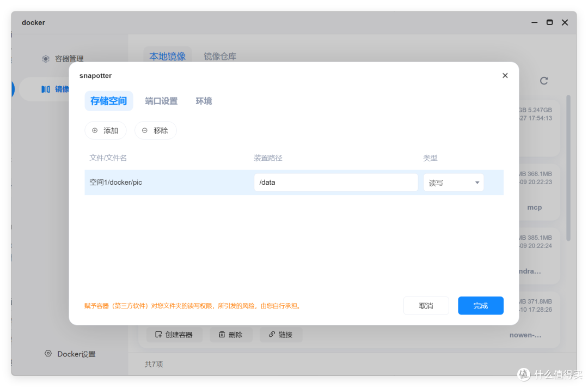The height and width of the screenshot is (387, 588).
Task: Select the 空间1/docker/pic row
Action: tap(293, 183)
